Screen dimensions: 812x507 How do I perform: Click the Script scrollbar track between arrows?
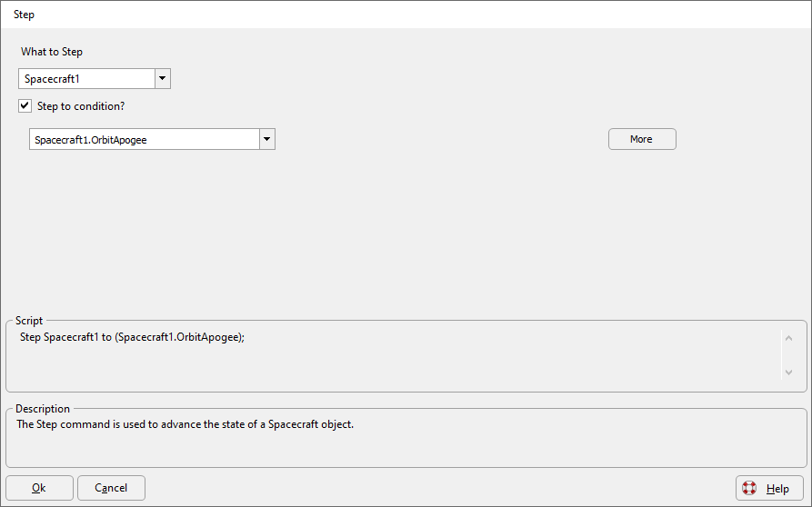(788, 355)
